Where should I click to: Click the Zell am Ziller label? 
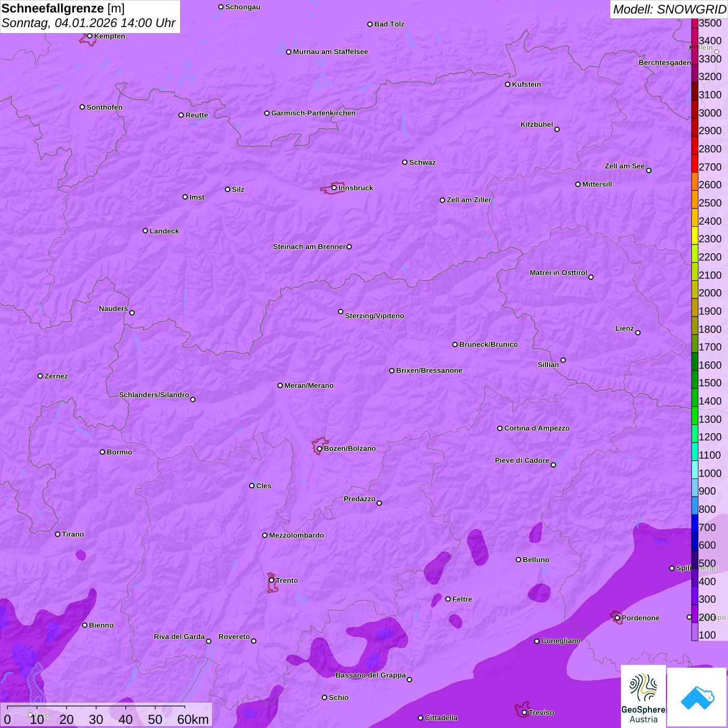coord(469,200)
